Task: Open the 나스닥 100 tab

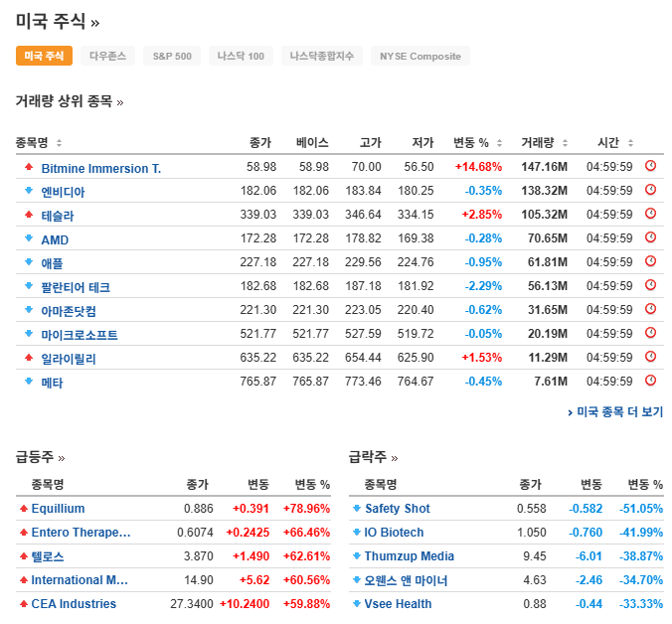Action: (241, 56)
